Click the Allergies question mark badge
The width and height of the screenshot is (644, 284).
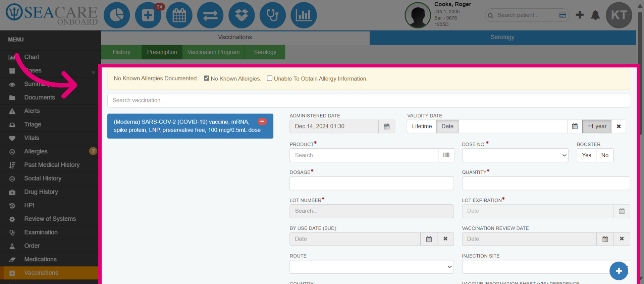[93, 151]
